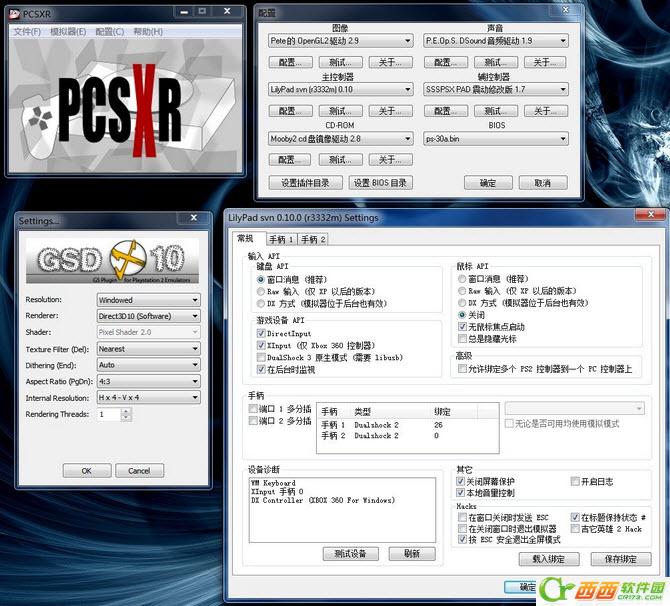Image resolution: width=670 pixels, height=606 pixels.
Task: Toggle the 关闭屏幕保护 checkbox
Action: [x=461, y=481]
